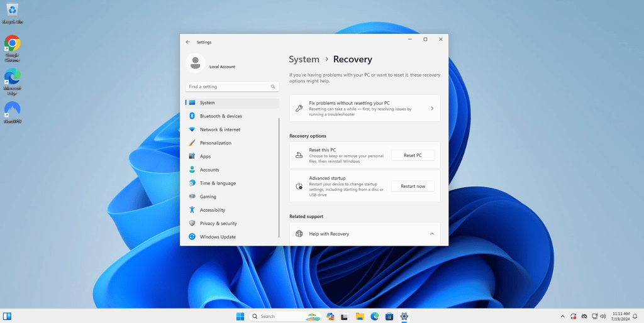The height and width of the screenshot is (323, 644).
Task: Open the Widgets panel on the taskbar
Action: 7,317
